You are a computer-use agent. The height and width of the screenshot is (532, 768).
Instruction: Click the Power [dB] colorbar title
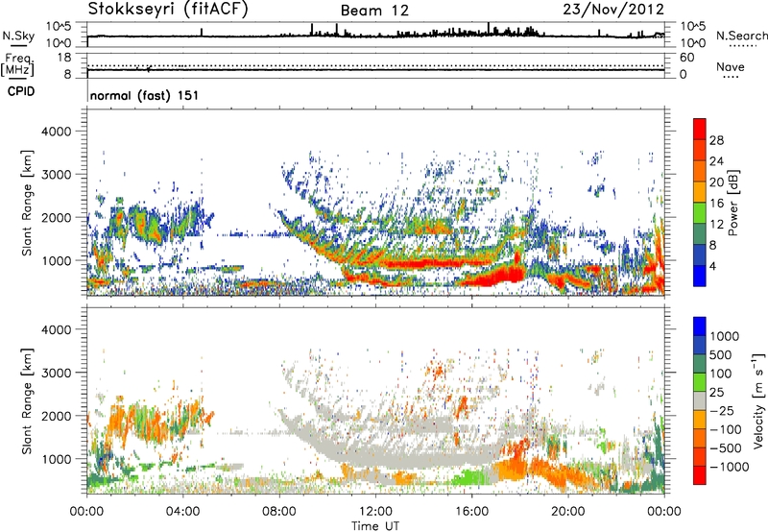(x=733, y=203)
